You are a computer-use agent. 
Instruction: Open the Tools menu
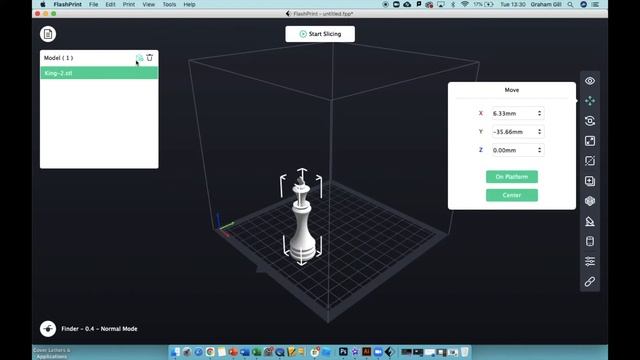[x=169, y=4]
